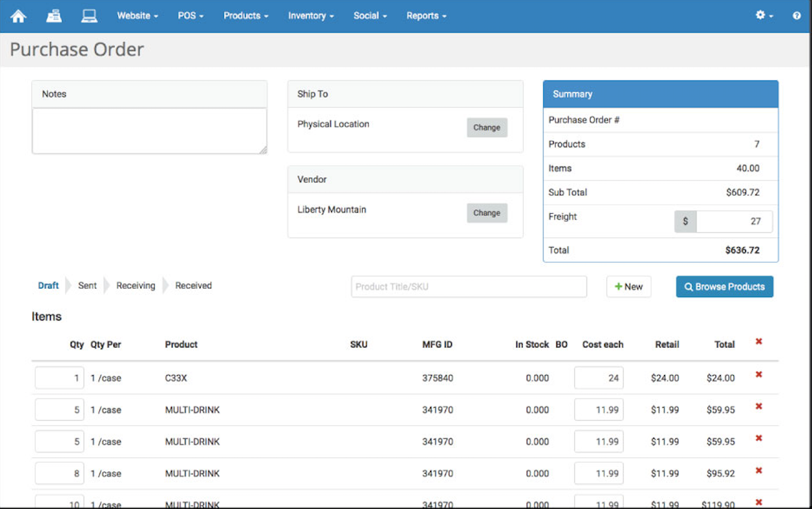Open the cash register icon
This screenshot has width=812, height=509.
pyautogui.click(x=54, y=16)
